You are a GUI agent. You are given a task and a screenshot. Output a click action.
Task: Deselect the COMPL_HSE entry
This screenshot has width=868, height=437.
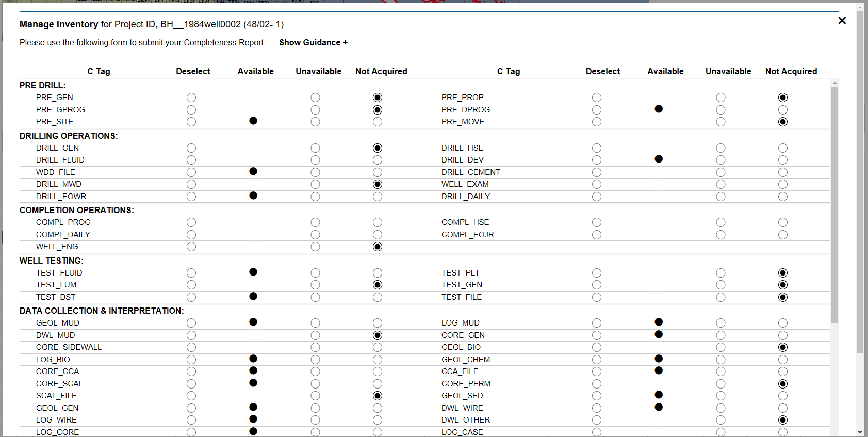(x=597, y=222)
